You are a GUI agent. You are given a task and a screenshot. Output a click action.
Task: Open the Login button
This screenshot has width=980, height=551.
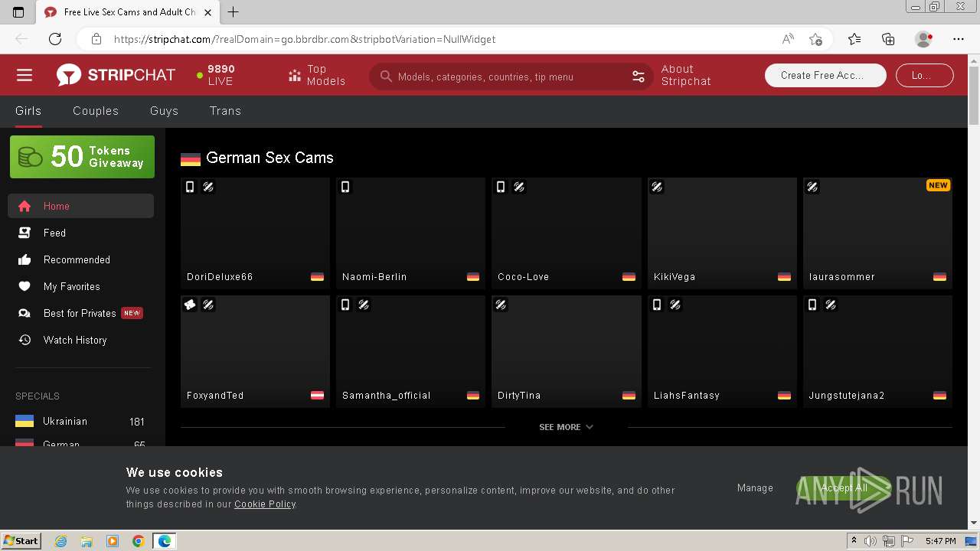pyautogui.click(x=923, y=75)
